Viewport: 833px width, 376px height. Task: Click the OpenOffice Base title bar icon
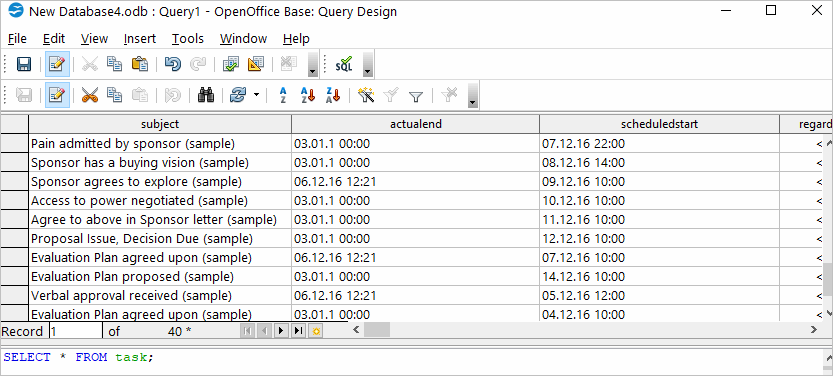[x=16, y=11]
